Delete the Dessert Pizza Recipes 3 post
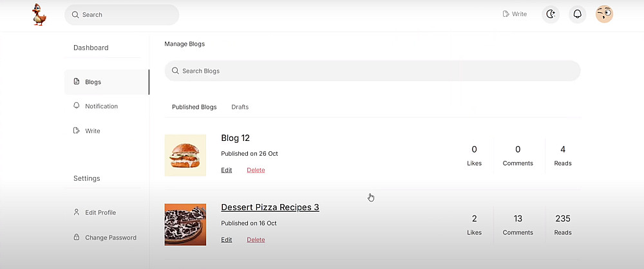This screenshot has width=644, height=269. (256, 239)
